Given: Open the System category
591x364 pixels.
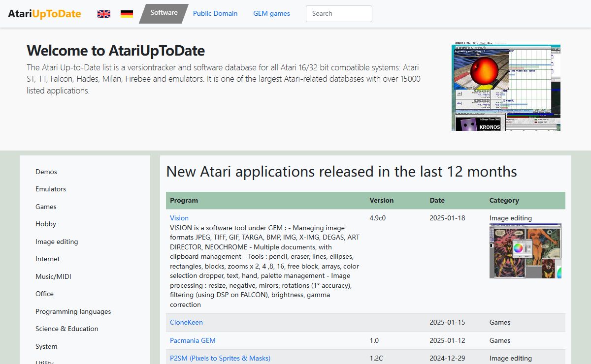Looking at the screenshot, I should coord(46,346).
